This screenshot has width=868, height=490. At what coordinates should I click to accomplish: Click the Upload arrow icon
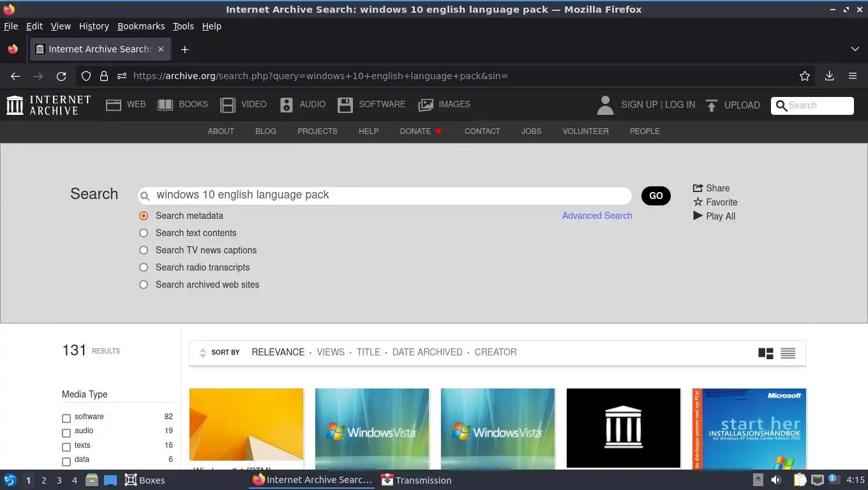(712, 105)
